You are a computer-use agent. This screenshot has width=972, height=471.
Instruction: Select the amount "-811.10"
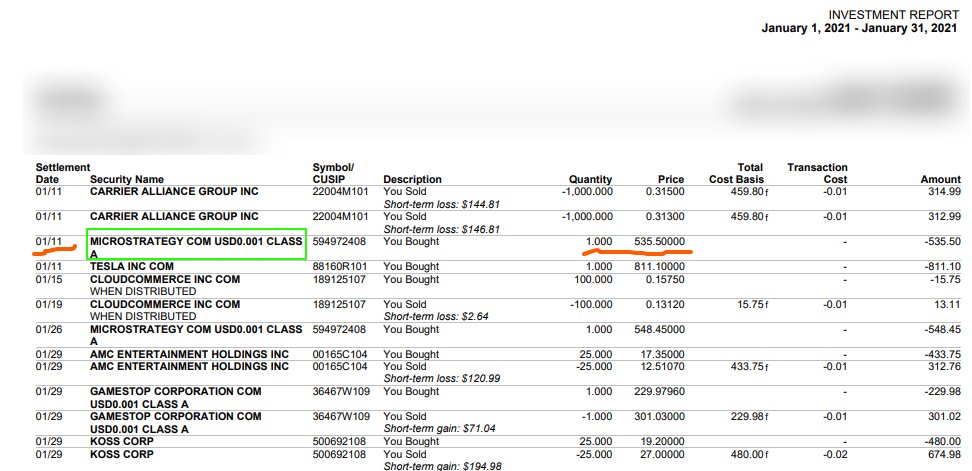tap(943, 266)
